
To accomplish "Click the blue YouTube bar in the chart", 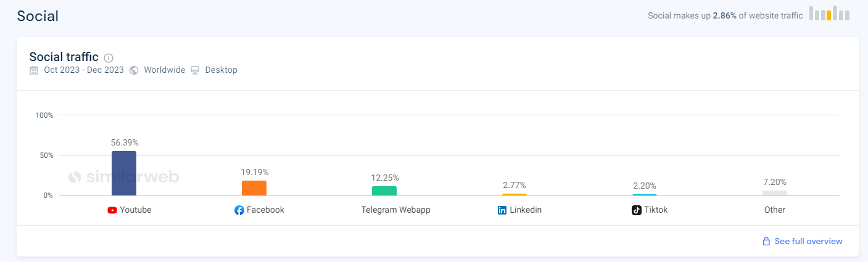I will (124, 173).
